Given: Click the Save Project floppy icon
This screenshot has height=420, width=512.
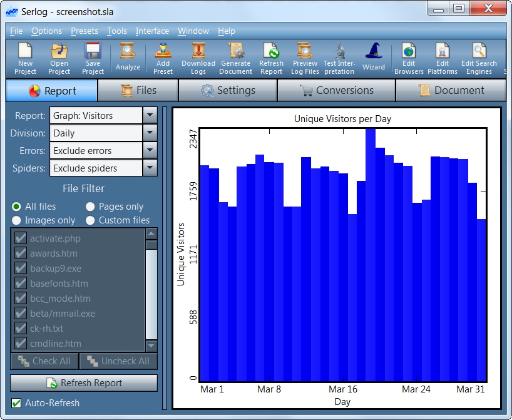Looking at the screenshot, I should click(x=93, y=53).
